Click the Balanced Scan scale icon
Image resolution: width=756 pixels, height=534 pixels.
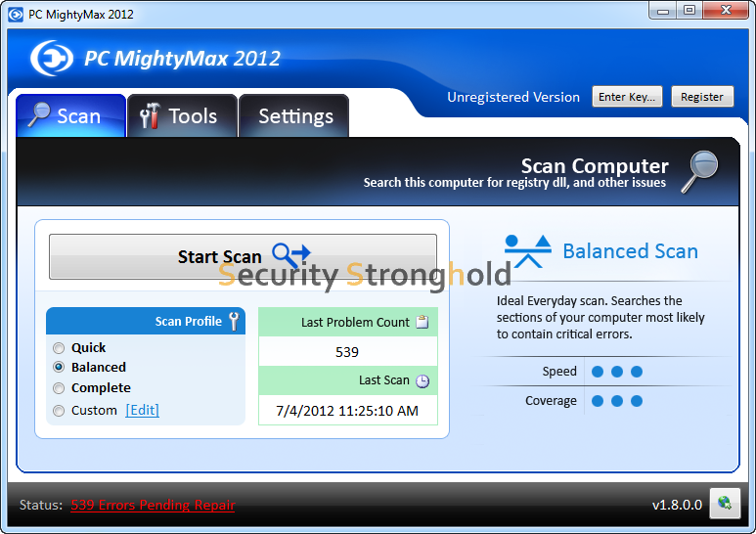coord(528,251)
